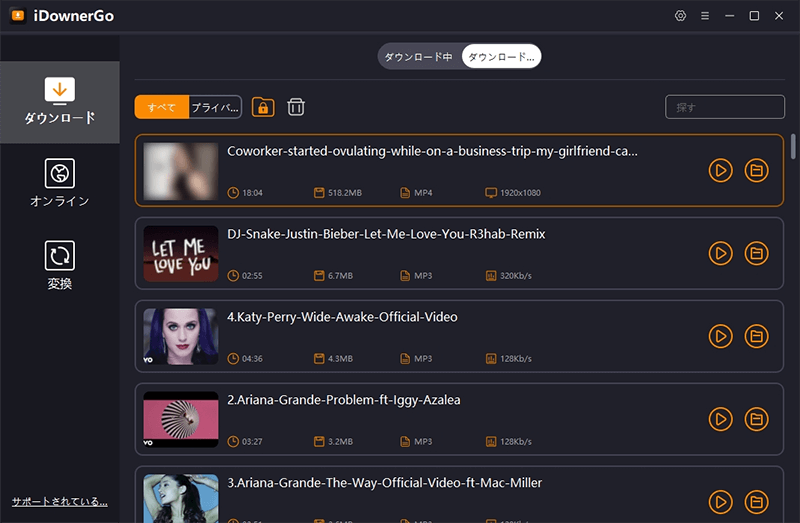Click the 3.2MB file size
The width and height of the screenshot is (800, 523).
tap(340, 442)
